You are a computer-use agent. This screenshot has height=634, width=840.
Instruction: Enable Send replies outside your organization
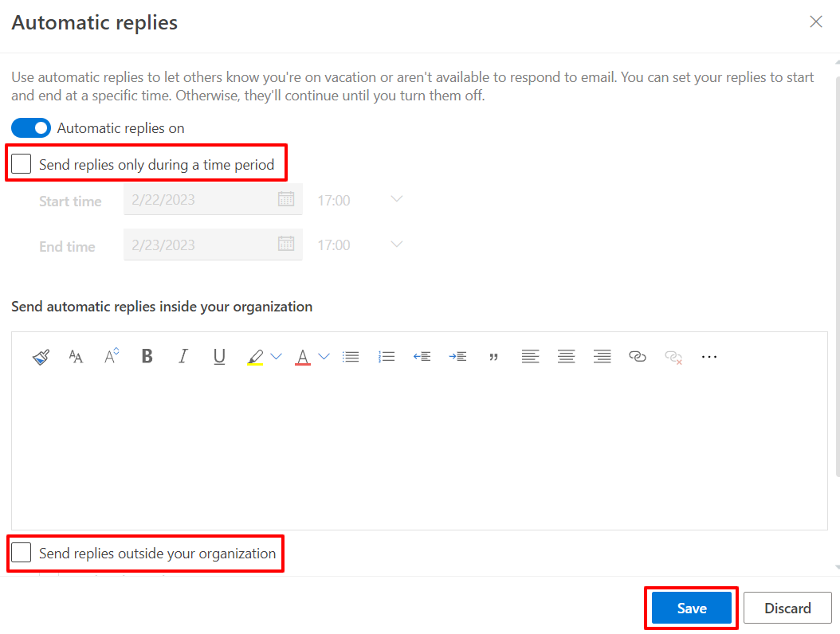click(x=22, y=554)
